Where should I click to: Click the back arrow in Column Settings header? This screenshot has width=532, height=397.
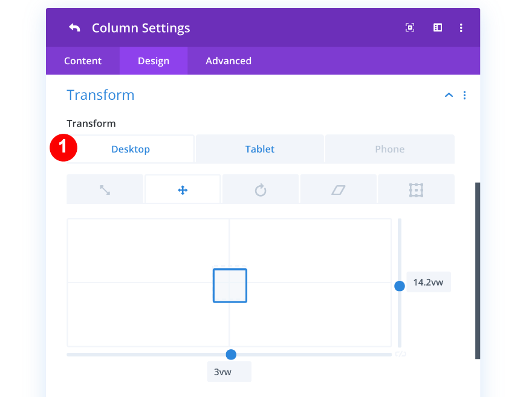74,28
